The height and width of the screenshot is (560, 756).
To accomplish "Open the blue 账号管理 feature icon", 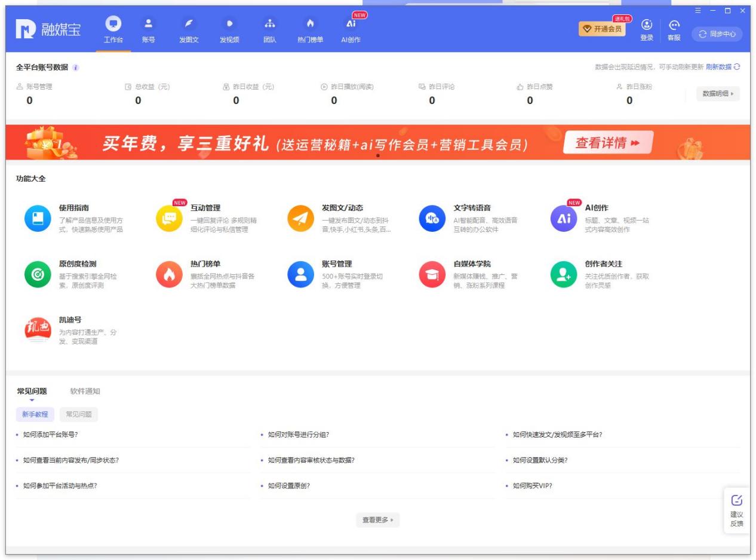I will (300, 274).
